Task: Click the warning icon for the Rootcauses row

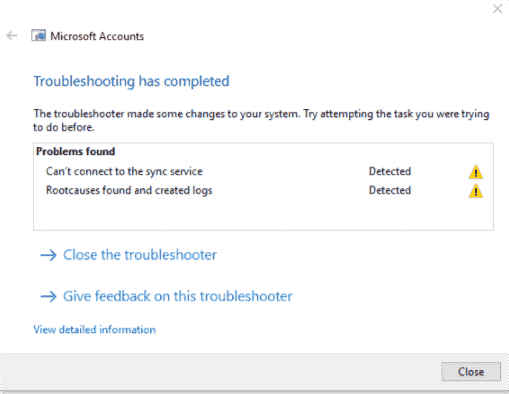Action: pyautogui.click(x=476, y=191)
